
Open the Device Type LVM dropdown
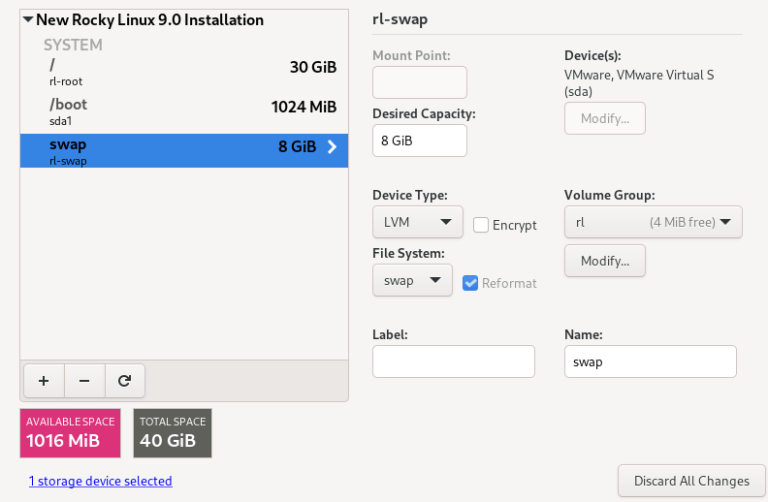pos(417,222)
